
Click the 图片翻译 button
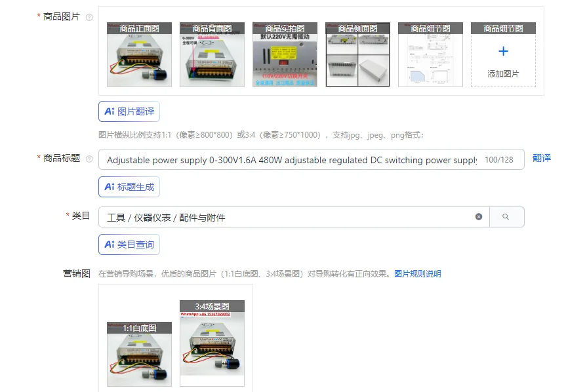tap(129, 111)
